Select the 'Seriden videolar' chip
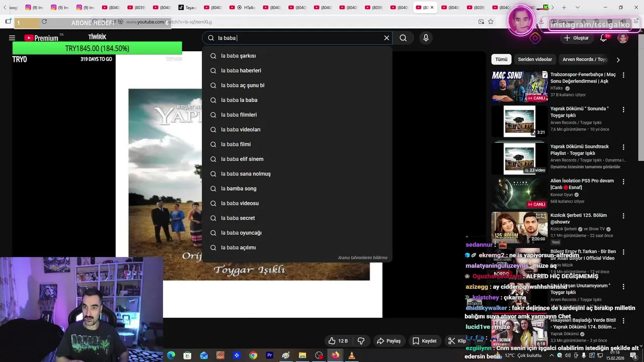 point(535,59)
